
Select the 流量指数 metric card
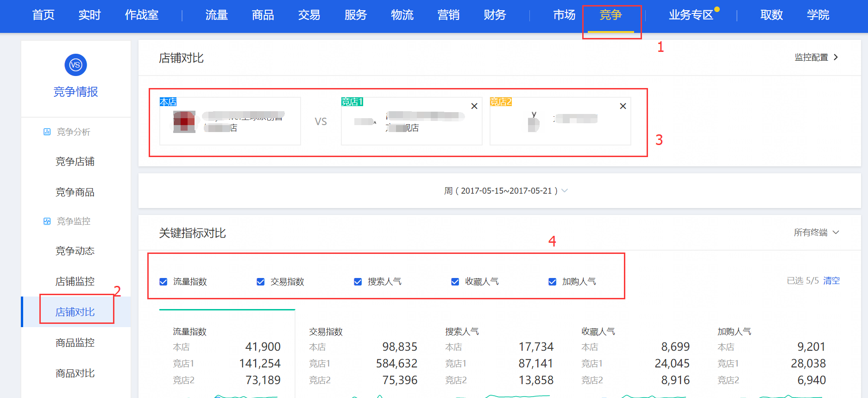pyautogui.click(x=226, y=354)
